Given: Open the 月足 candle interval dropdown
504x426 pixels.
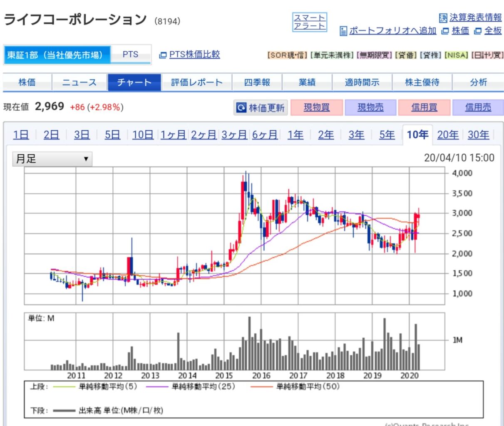Looking at the screenshot, I should pyautogui.click(x=52, y=159).
